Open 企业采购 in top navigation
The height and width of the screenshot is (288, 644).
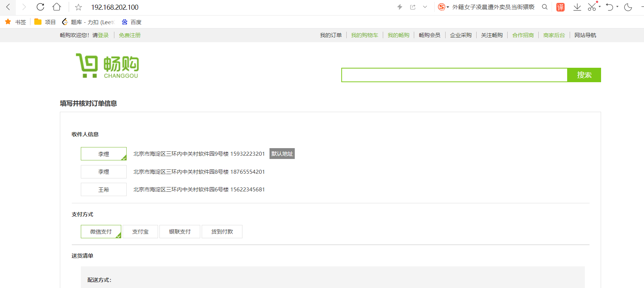461,35
